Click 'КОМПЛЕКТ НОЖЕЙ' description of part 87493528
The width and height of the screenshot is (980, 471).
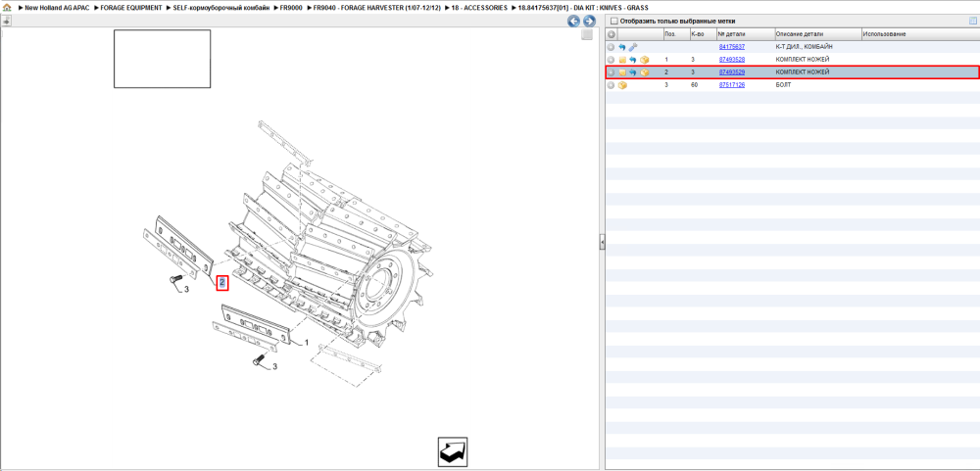[x=803, y=60]
